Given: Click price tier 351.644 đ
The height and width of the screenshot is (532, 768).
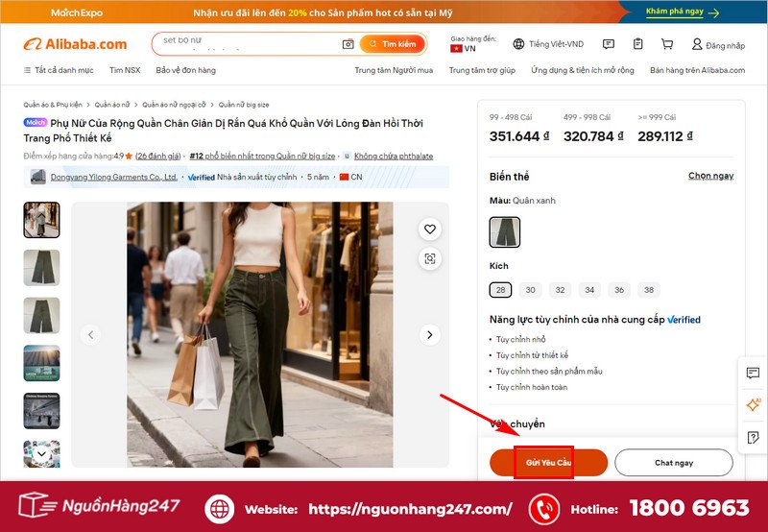Looking at the screenshot, I should [x=519, y=136].
